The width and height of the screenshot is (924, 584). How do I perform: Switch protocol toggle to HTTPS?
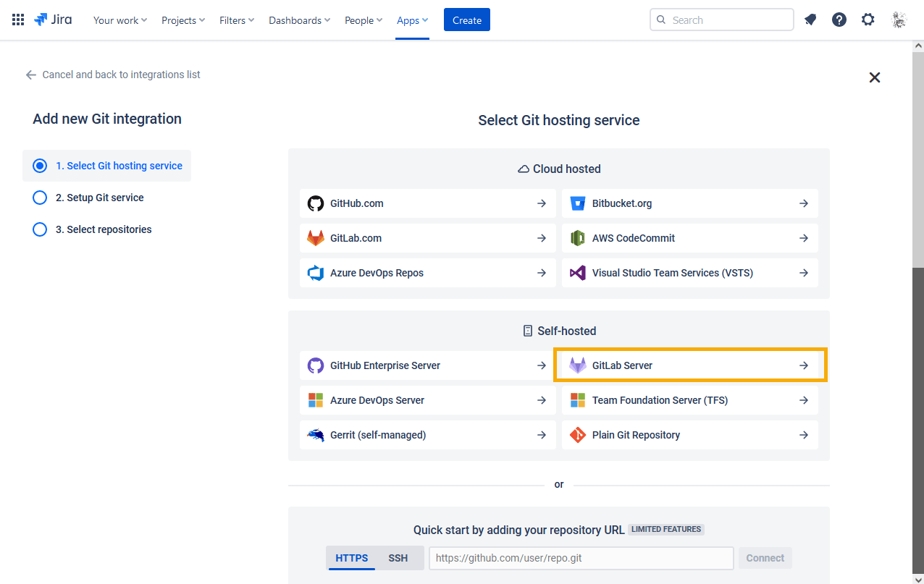pyautogui.click(x=352, y=558)
